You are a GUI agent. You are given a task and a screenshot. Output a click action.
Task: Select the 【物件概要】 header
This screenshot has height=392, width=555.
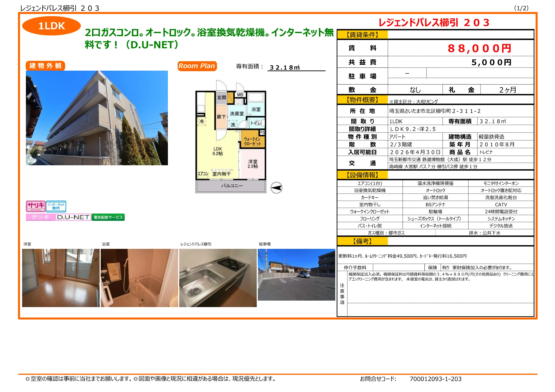click(363, 99)
